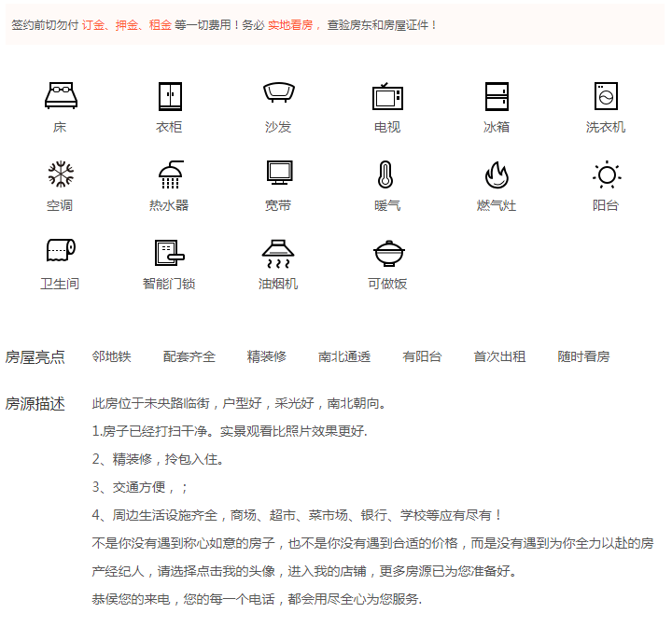Click the smart lock (智能门锁) icon
Image resolution: width=672 pixels, height=641 pixels.
(x=169, y=253)
